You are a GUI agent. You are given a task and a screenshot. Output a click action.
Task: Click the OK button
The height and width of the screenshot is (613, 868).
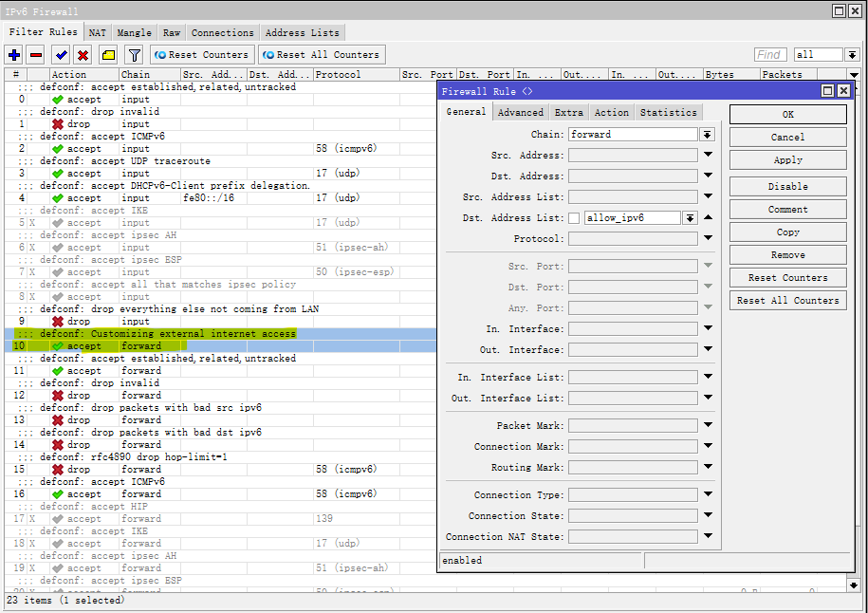tap(787, 115)
